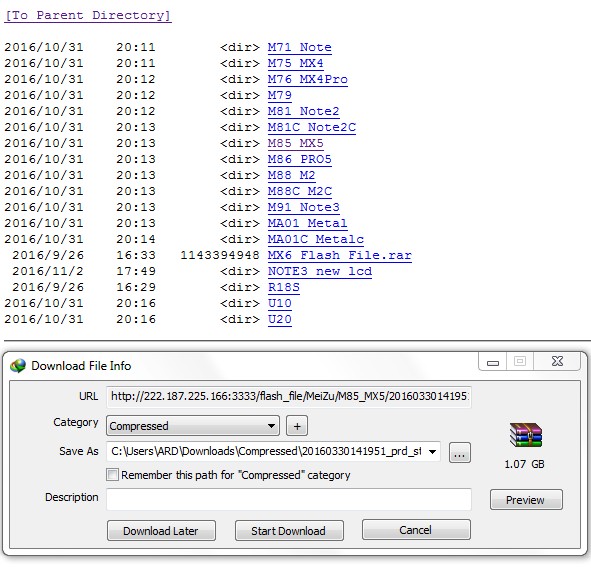Enable Remember this path for Compressed category
This screenshot has height=570, width=591.
point(112,475)
